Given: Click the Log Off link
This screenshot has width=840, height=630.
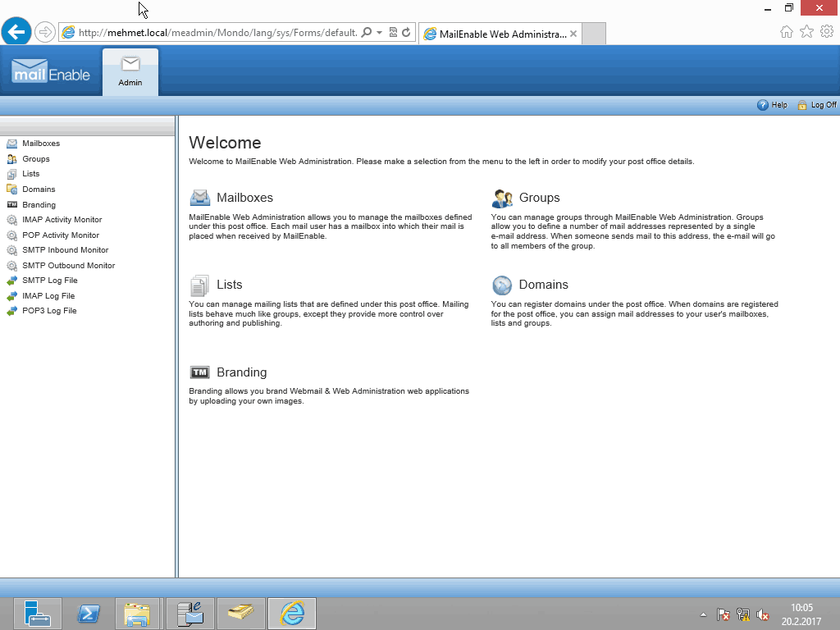Looking at the screenshot, I should tap(824, 105).
